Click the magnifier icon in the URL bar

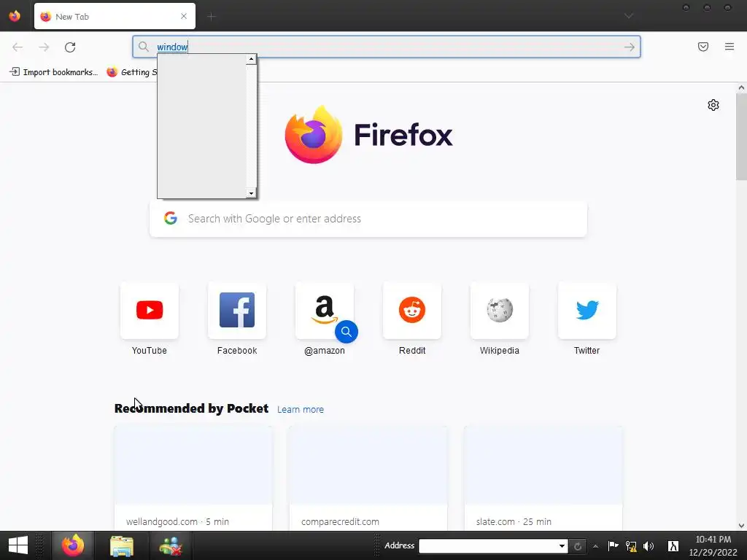(144, 47)
